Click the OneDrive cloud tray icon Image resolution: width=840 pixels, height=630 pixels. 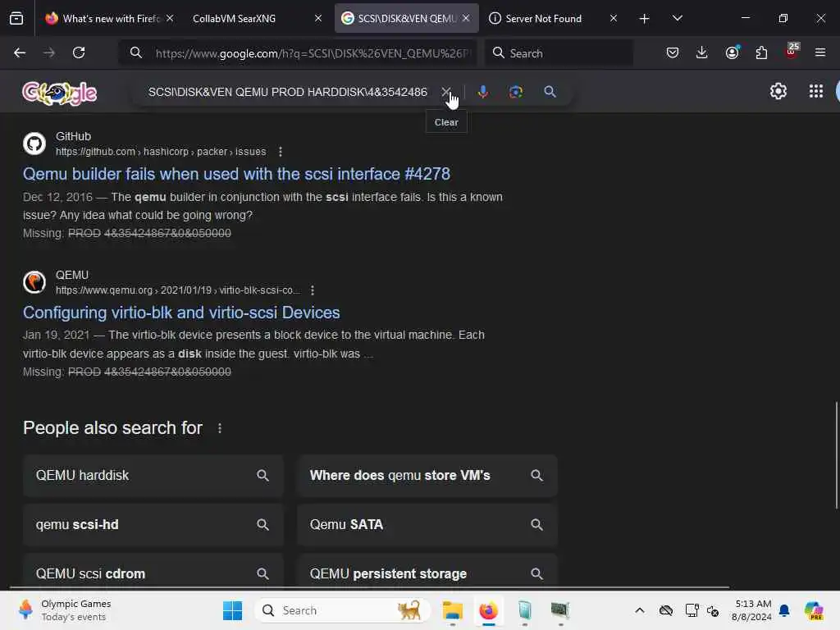tap(666, 610)
